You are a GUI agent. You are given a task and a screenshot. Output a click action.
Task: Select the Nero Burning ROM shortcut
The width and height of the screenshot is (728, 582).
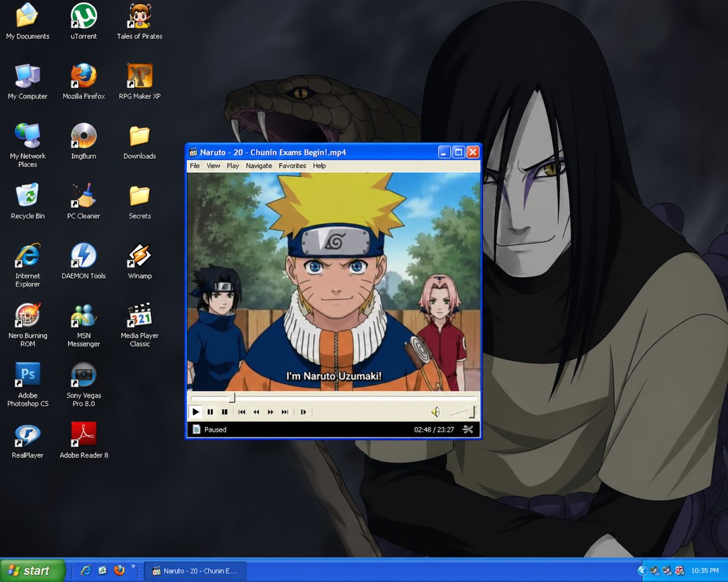[27, 325]
